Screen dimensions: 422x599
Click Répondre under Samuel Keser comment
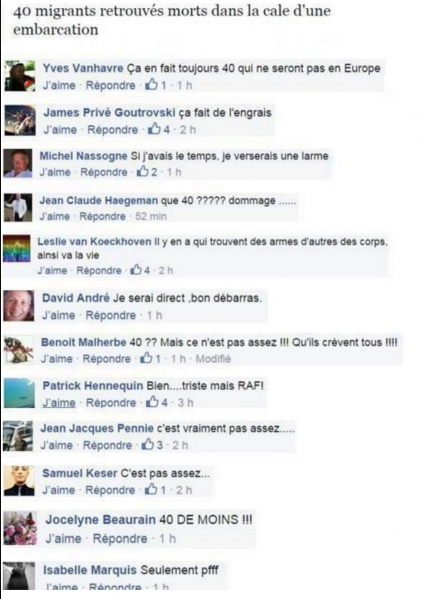[x=110, y=490]
